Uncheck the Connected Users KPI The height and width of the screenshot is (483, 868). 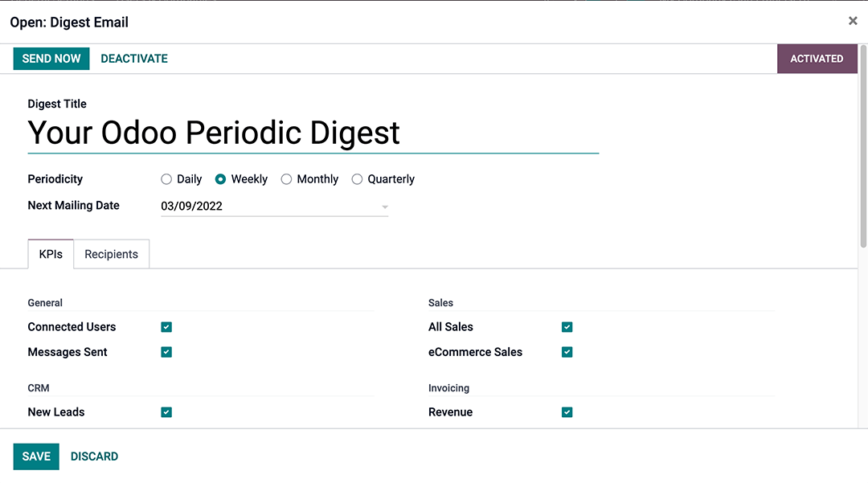pyautogui.click(x=166, y=327)
